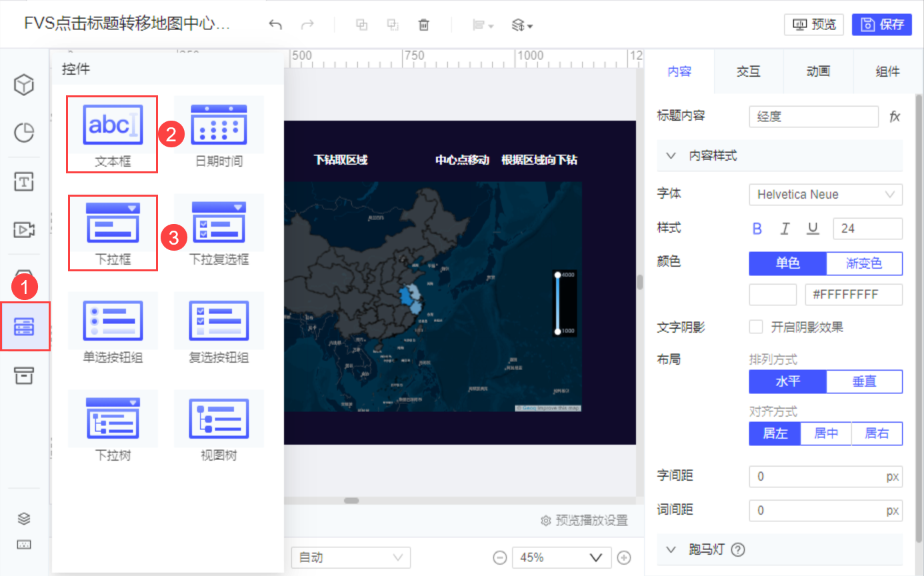The height and width of the screenshot is (576, 924).
Task: Click the 根据区域向下钻 title on canvas
Action: click(x=539, y=160)
